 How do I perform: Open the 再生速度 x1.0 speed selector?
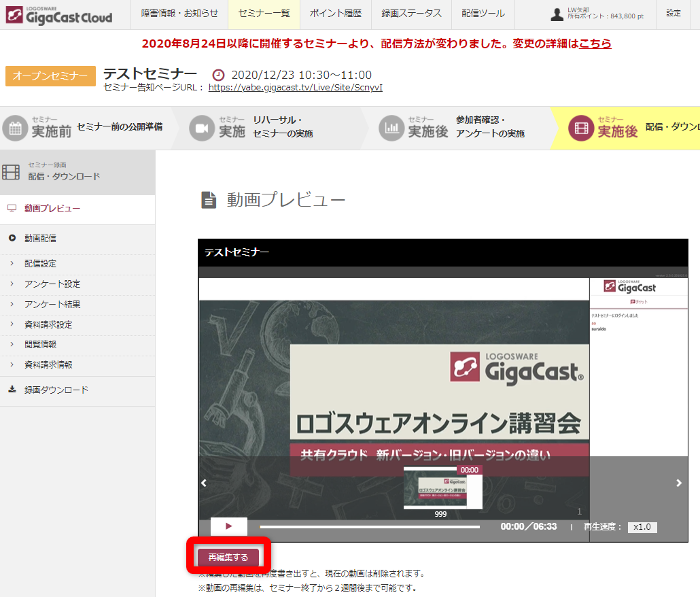click(x=642, y=527)
